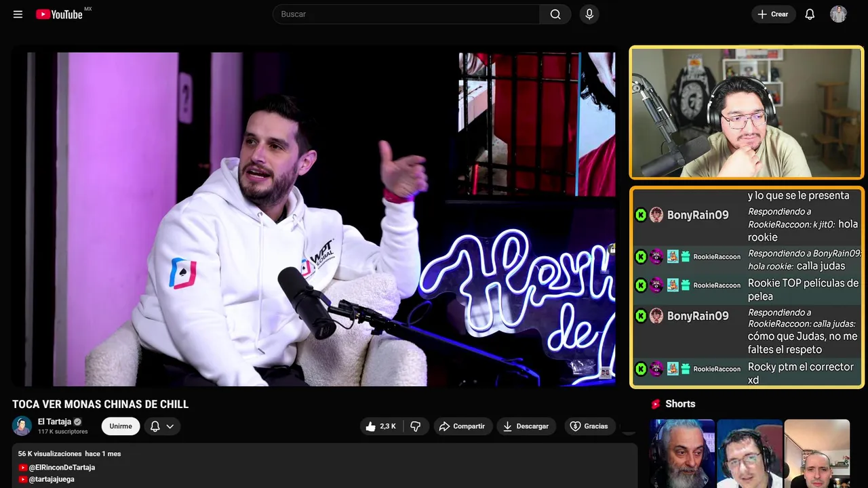Open the second Short with glasses man
The image size is (868, 488).
[749, 453]
